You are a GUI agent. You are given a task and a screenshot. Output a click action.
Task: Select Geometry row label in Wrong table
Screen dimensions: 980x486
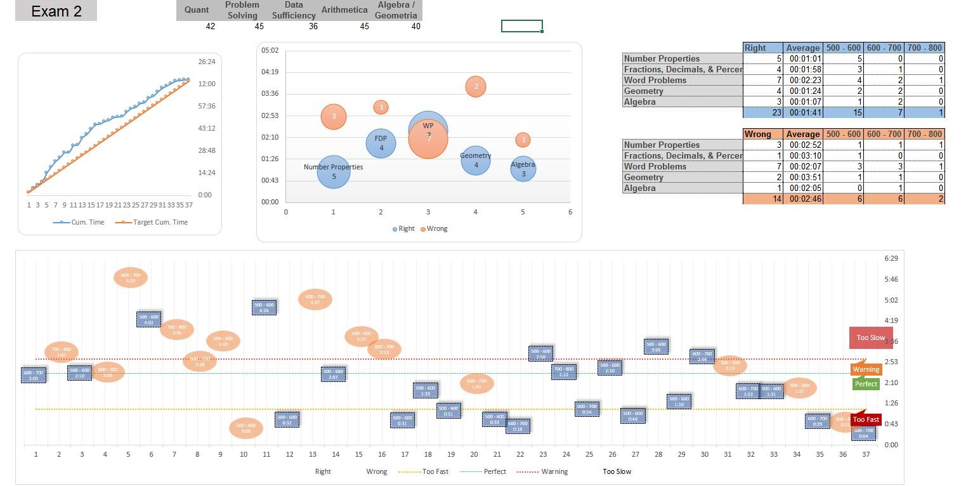click(x=683, y=177)
